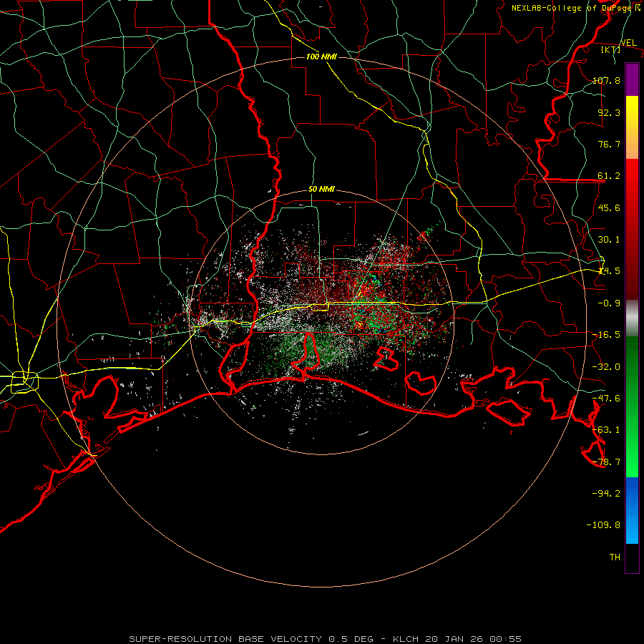644x644 pixels.
Task: Pick the blue segment of the color bar
Action: click(632, 510)
